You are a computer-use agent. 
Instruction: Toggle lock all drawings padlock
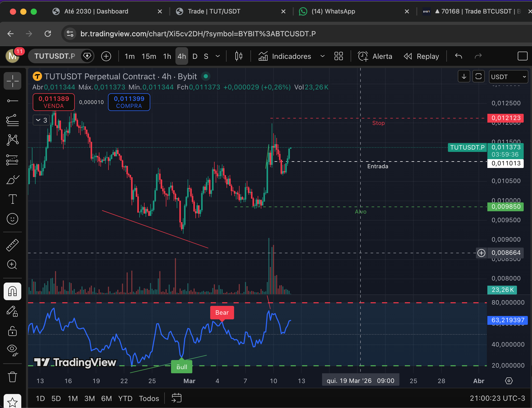[12, 331]
